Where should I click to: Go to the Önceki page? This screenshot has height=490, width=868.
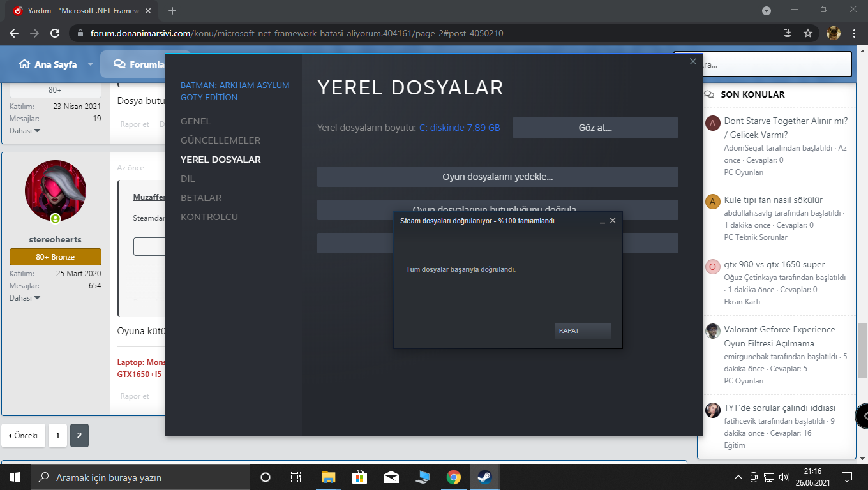click(23, 436)
